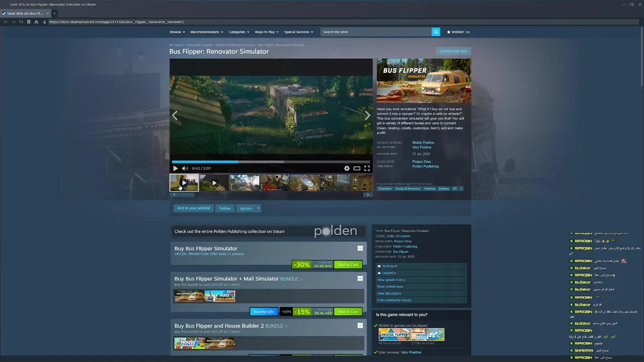Open a new tab with the plus button
644x362 pixels.
54,13
